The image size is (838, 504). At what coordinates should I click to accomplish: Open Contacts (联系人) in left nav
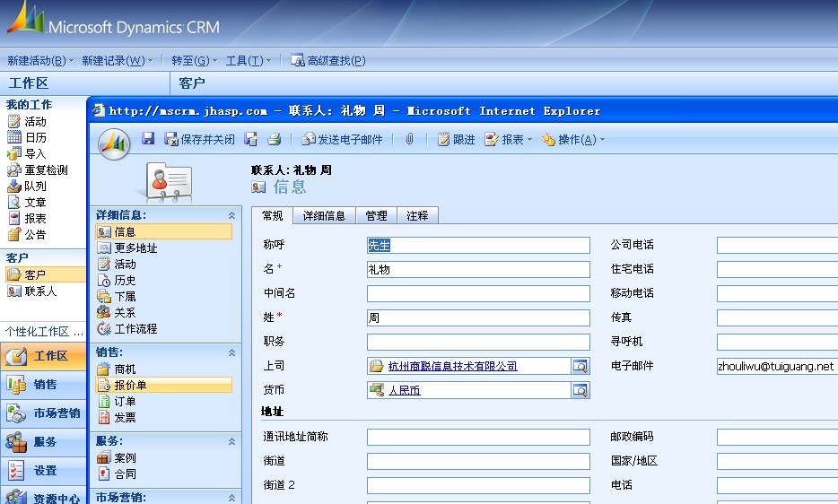pyautogui.click(x=32, y=291)
